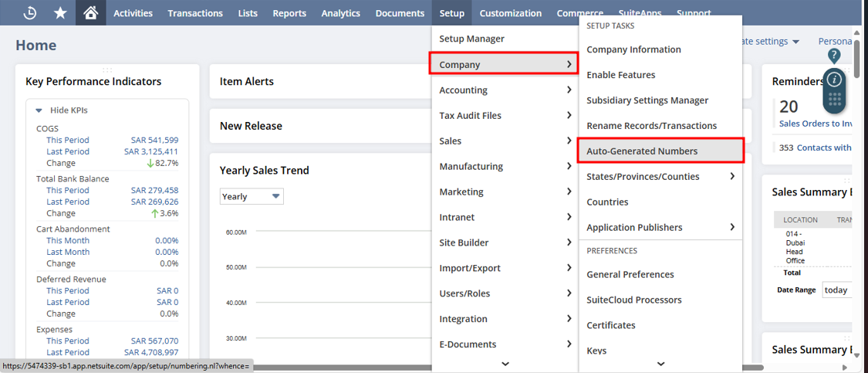Click the Recent Records clock icon

(30, 13)
